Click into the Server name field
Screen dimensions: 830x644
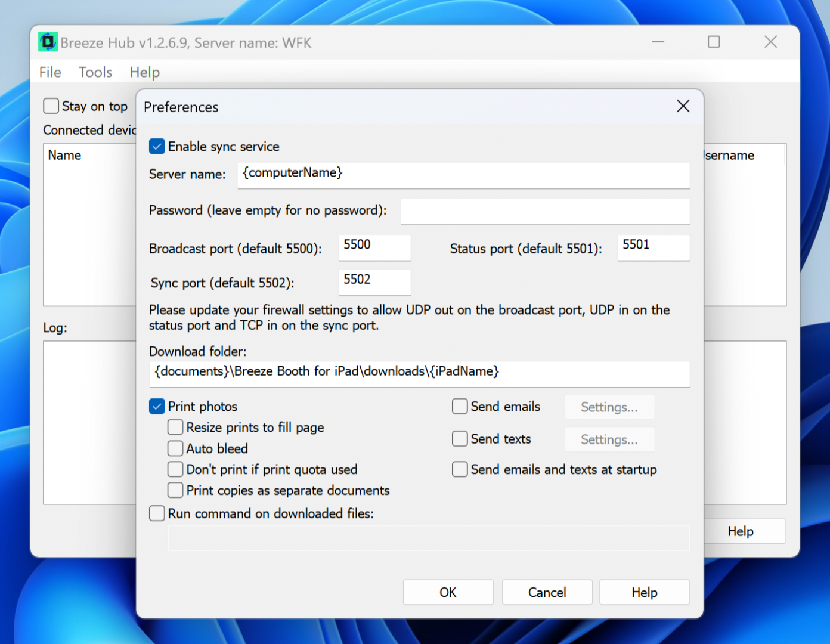[x=463, y=175]
